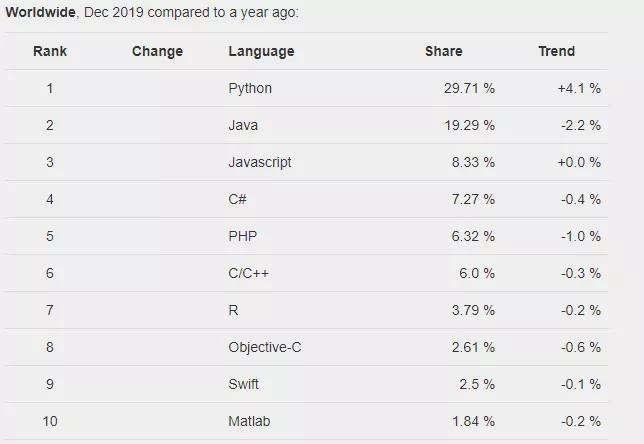Click the Change column header

(157, 51)
